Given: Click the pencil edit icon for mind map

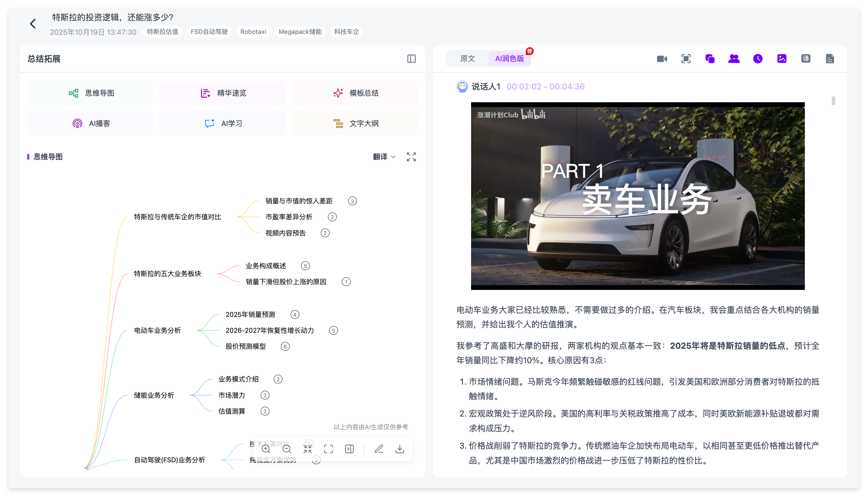Looking at the screenshot, I should click(x=379, y=449).
